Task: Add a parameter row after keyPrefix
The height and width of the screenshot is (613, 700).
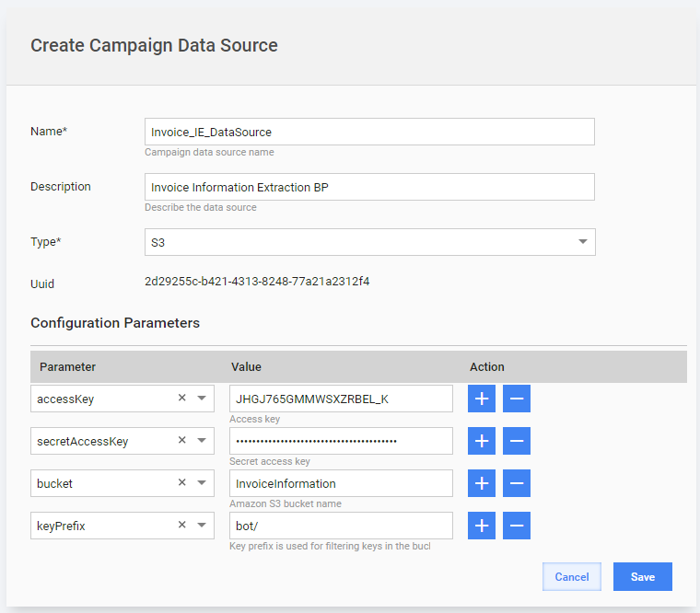Action: [x=481, y=526]
